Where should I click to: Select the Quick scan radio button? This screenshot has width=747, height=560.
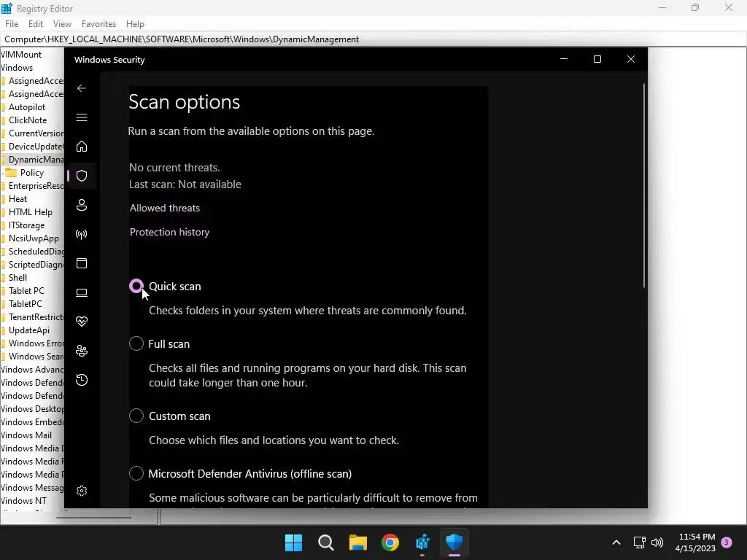[136, 286]
